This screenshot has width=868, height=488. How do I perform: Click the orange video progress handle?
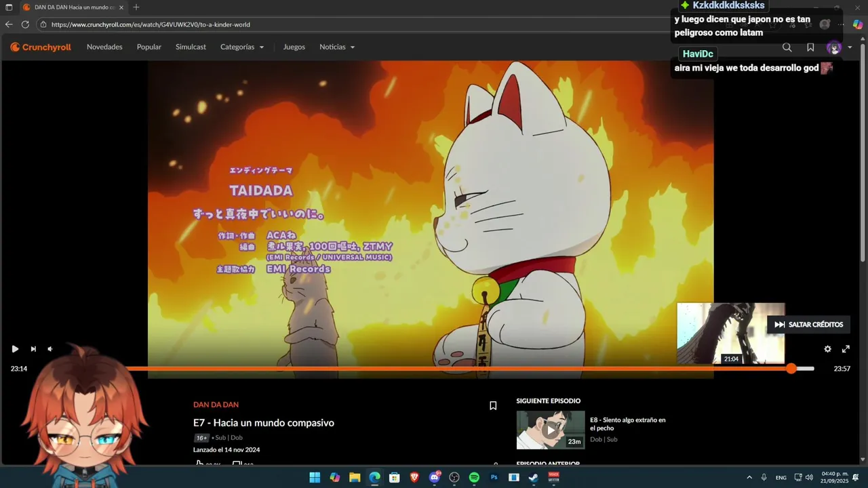[791, 369]
